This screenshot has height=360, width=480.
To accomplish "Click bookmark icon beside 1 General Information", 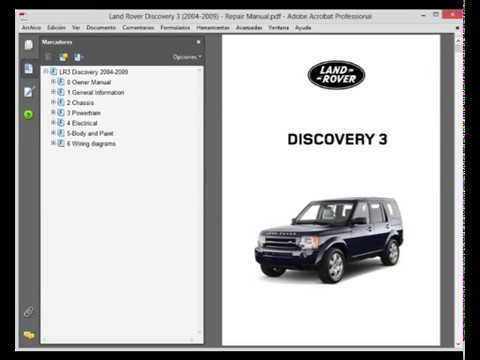I will coord(61,92).
